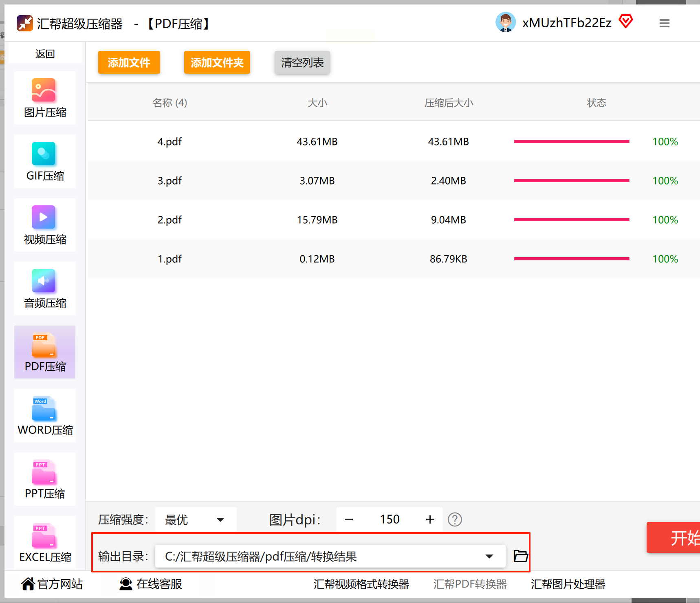Click the progress bar of 3.pdf
Screen dimensions: 700x603
572,180
